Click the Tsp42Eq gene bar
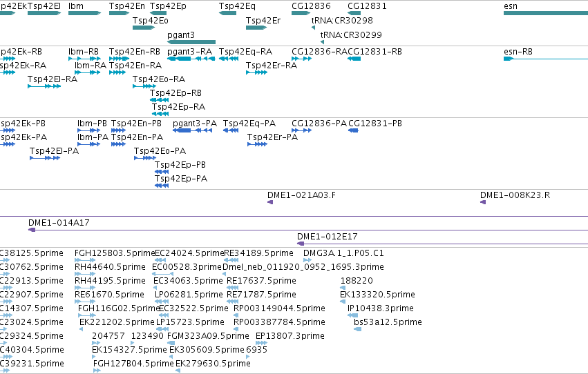Viewport: 588px width, 374px height. (227, 14)
